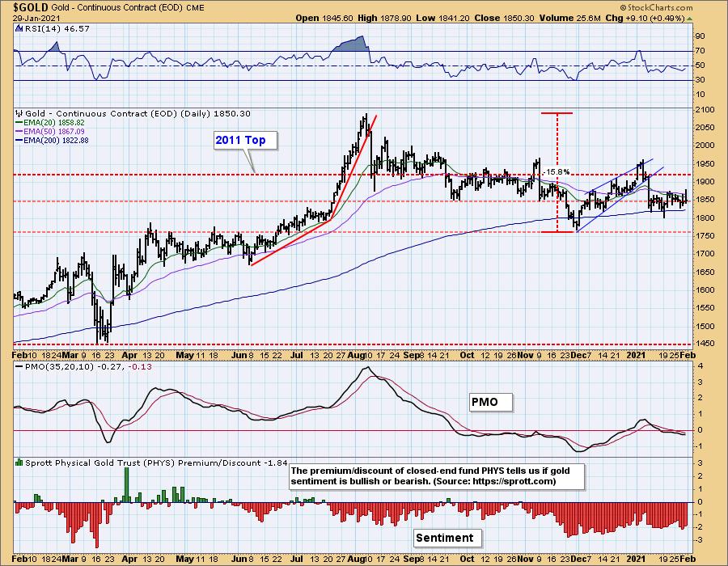Click the 90 level on the RSI axis
This screenshot has height=566, width=728.
pos(700,36)
